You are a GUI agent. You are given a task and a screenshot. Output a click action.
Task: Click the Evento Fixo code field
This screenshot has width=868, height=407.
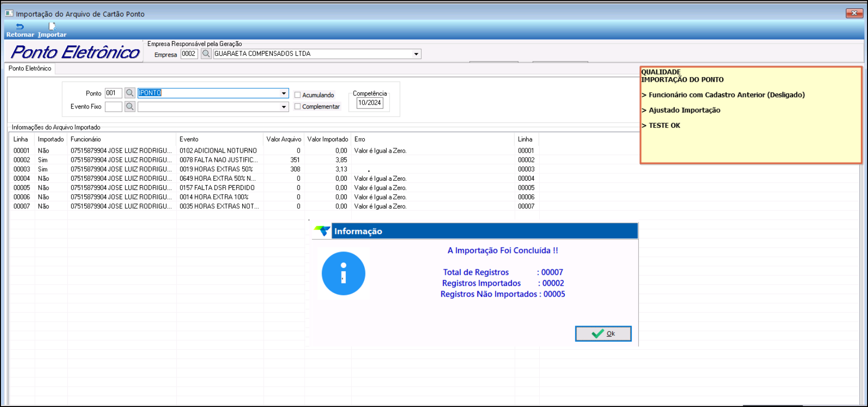click(x=113, y=107)
